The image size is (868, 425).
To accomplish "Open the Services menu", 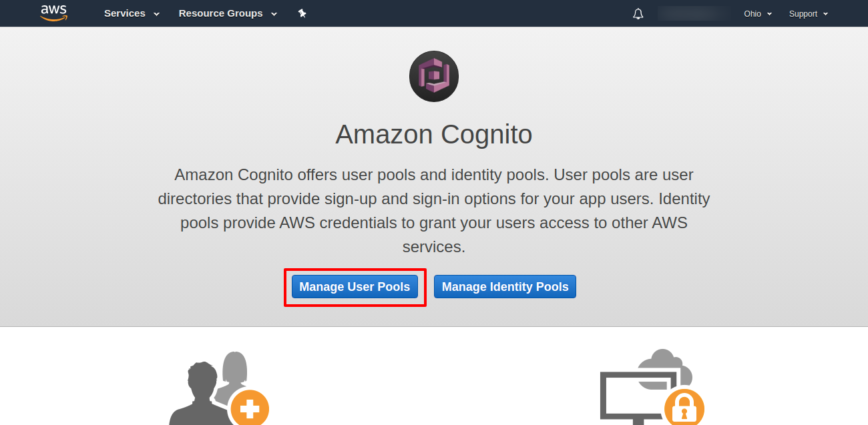I will click(125, 13).
